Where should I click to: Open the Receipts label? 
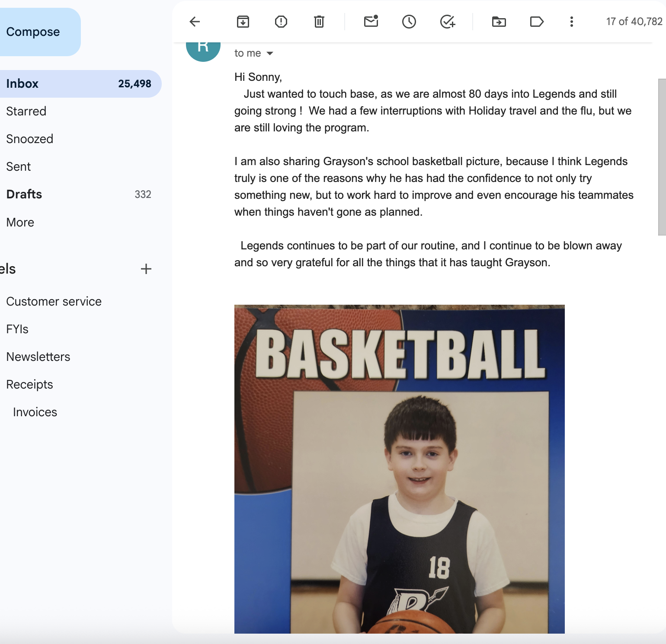(30, 385)
